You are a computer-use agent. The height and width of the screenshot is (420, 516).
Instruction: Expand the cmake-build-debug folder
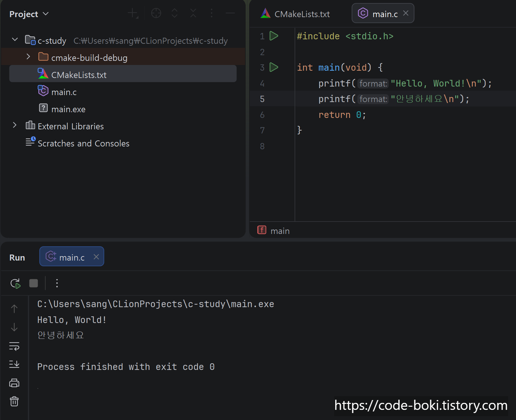(28, 57)
